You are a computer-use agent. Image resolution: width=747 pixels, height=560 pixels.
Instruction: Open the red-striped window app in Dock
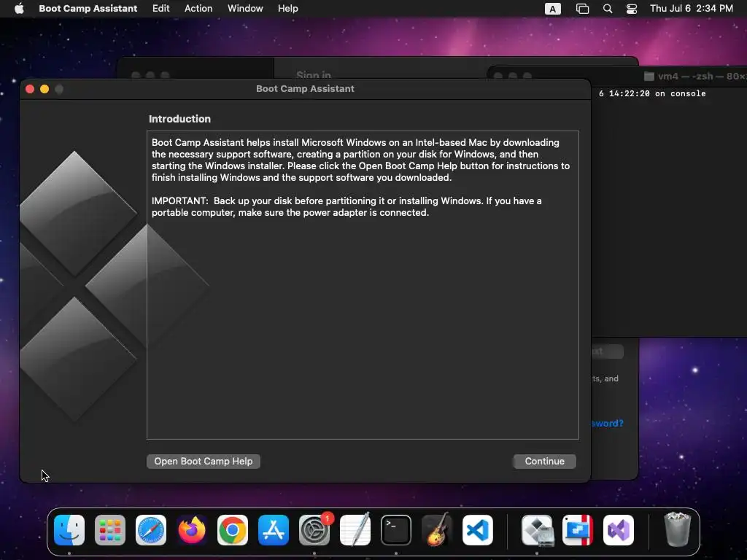(578, 530)
